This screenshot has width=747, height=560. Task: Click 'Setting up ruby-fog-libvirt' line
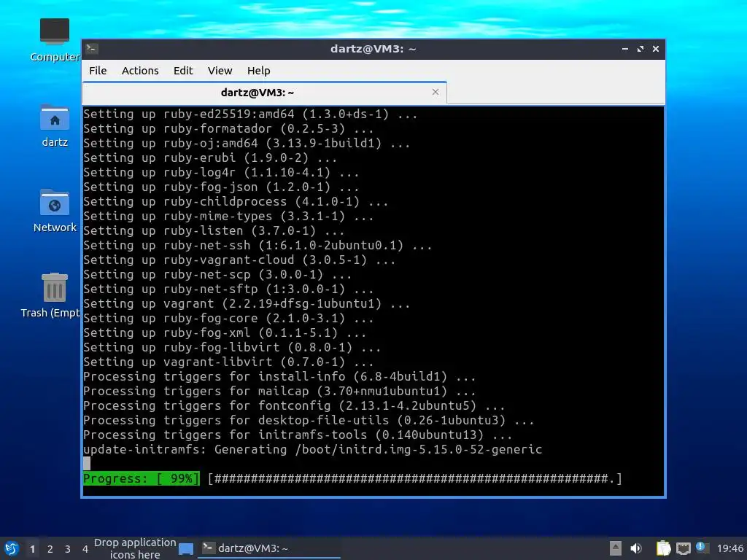(232, 347)
